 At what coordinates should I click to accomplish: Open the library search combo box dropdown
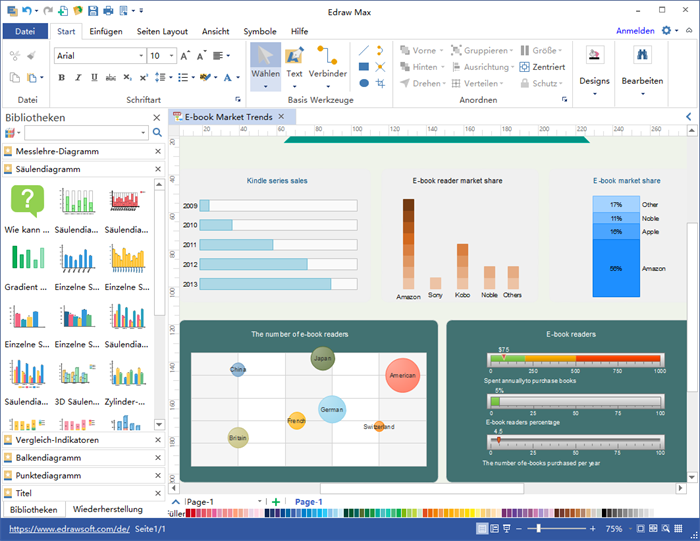pyautogui.click(x=143, y=133)
